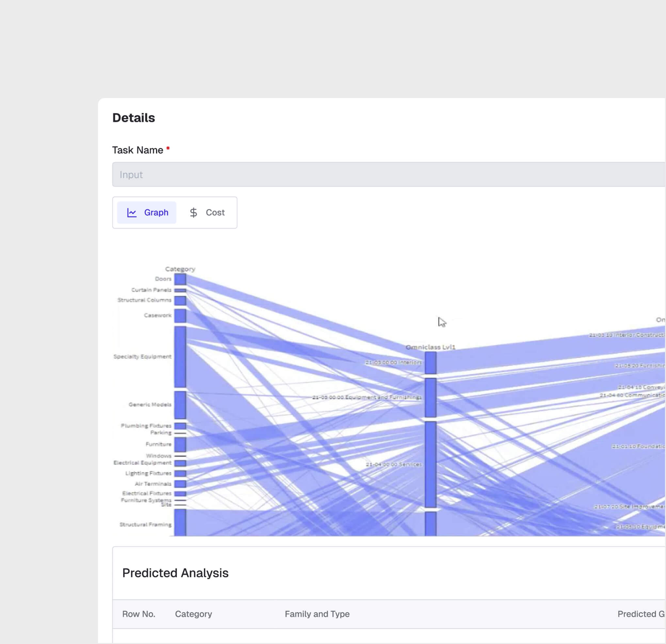Click the Casework node
666x644 pixels.
(180, 315)
